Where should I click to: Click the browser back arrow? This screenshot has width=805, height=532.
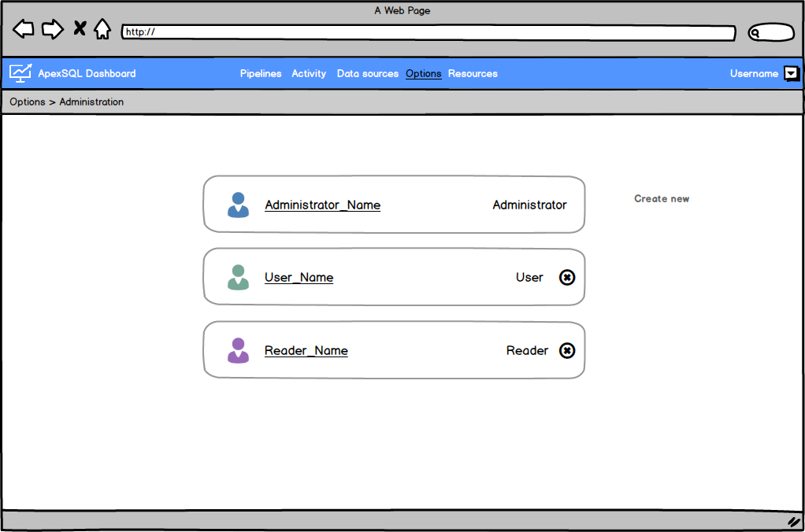click(23, 29)
